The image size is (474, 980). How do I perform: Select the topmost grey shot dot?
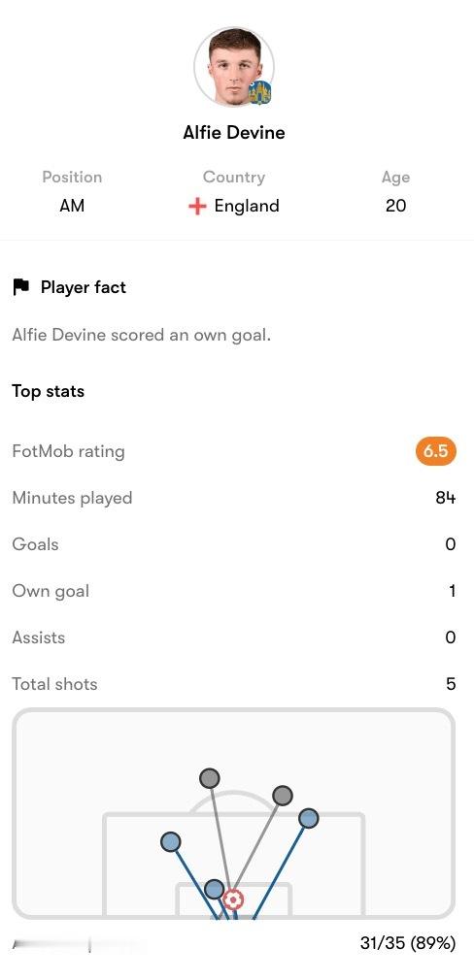point(210,779)
